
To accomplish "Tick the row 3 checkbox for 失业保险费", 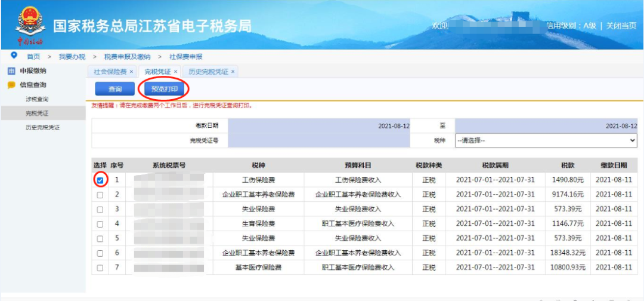I will 100,209.
